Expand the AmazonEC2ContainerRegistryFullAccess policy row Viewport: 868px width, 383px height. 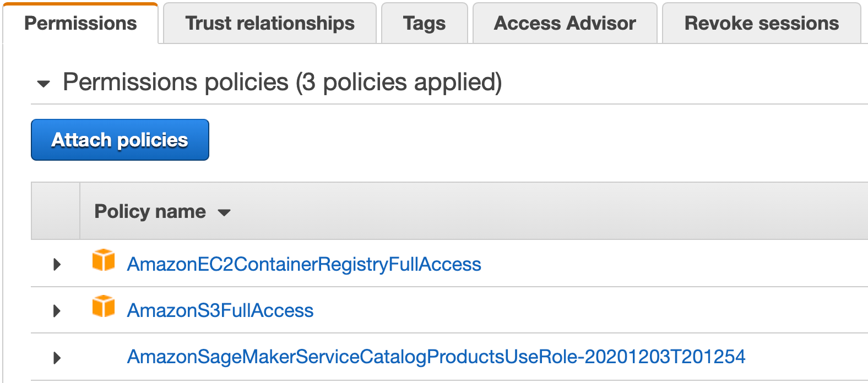coord(57,265)
